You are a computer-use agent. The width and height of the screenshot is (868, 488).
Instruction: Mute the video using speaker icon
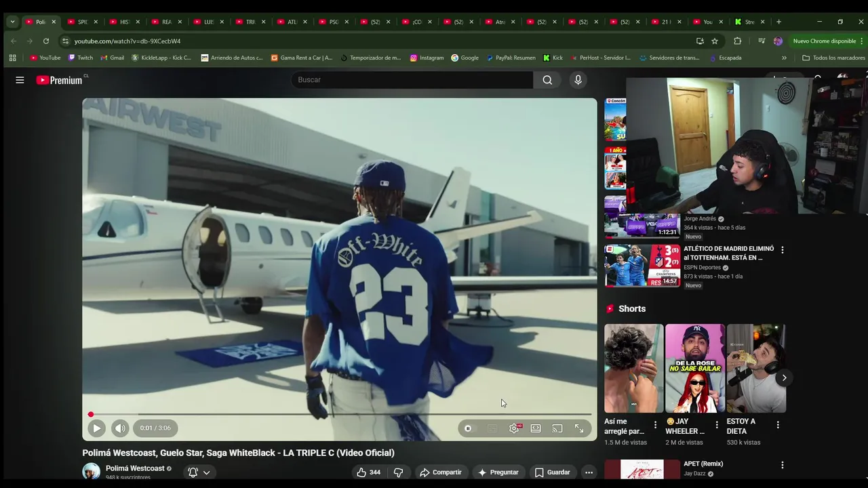point(120,428)
